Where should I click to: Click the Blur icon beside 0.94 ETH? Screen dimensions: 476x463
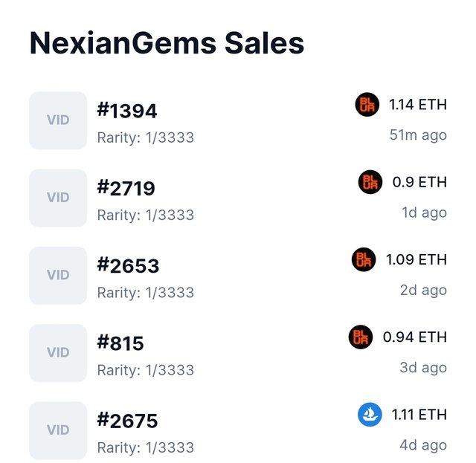pyautogui.click(x=361, y=337)
